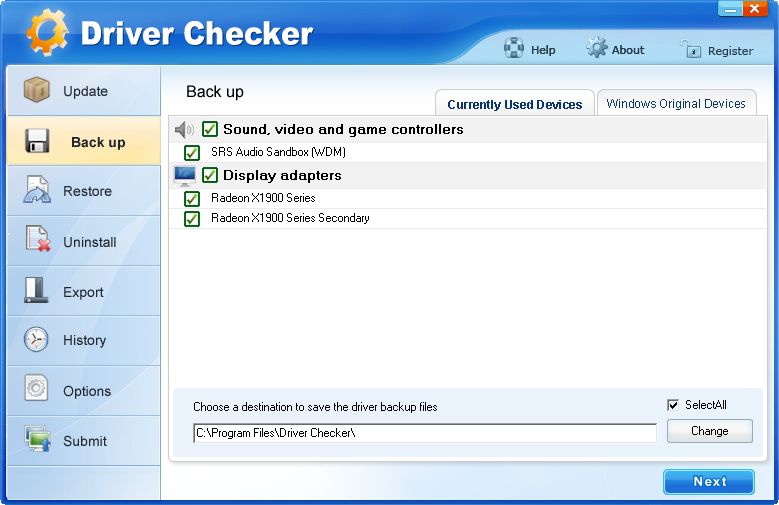
Task: Click the speaker icon beside Sound controllers
Action: click(x=184, y=130)
